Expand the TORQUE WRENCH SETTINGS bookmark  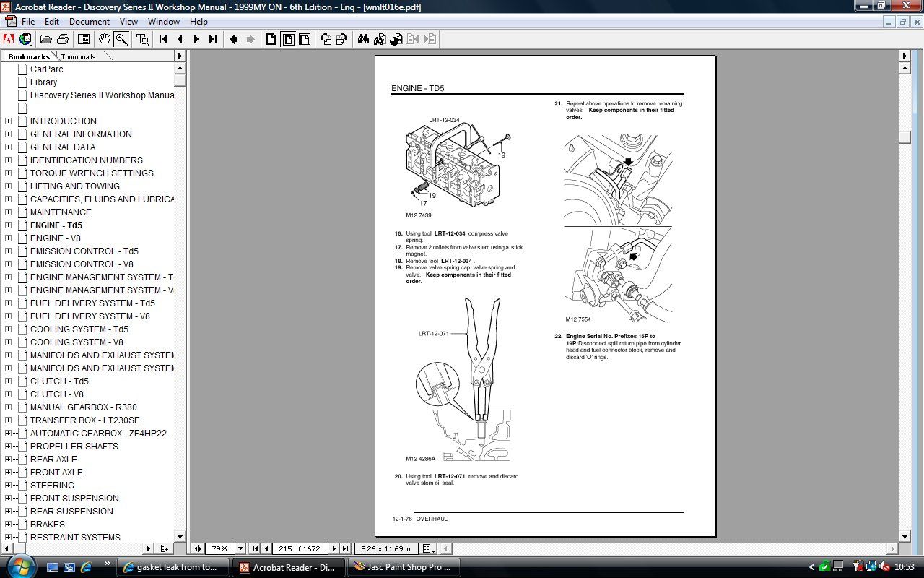(x=9, y=173)
